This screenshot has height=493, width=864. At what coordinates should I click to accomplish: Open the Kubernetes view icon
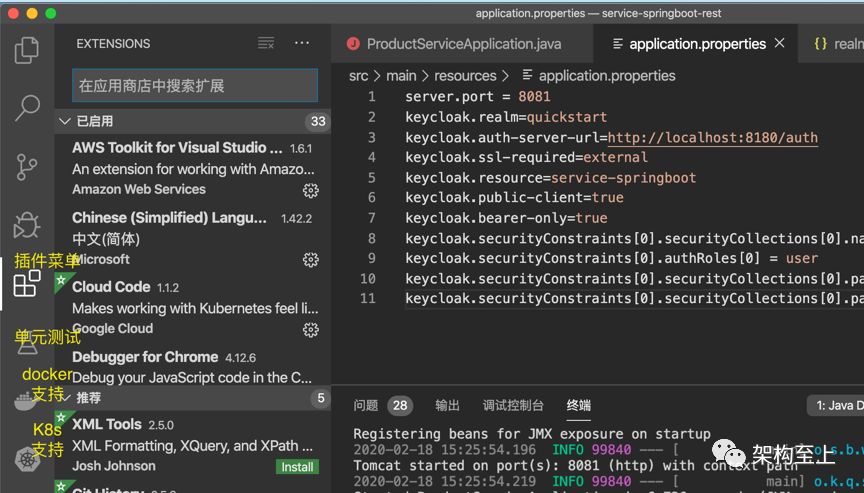[26, 458]
